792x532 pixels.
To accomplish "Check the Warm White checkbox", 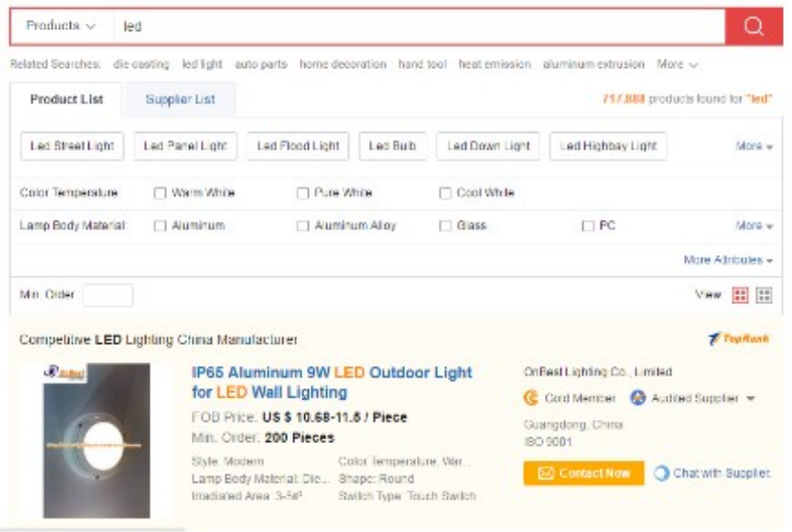I will 160,193.
